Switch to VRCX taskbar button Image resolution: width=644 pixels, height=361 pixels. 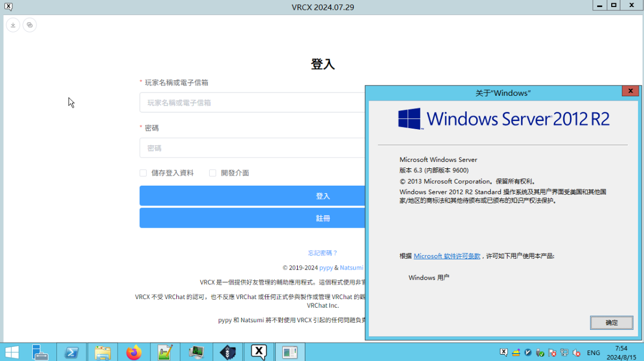(x=259, y=352)
